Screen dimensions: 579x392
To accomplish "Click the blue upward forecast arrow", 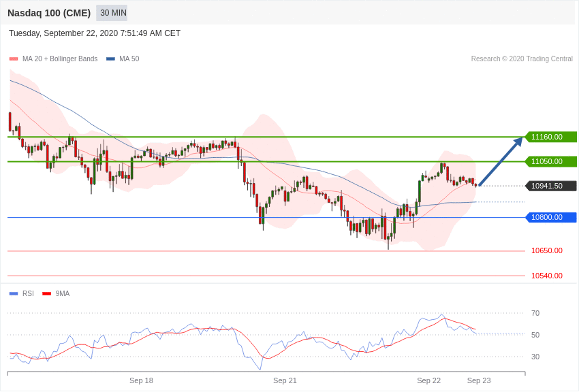I will point(501,161).
